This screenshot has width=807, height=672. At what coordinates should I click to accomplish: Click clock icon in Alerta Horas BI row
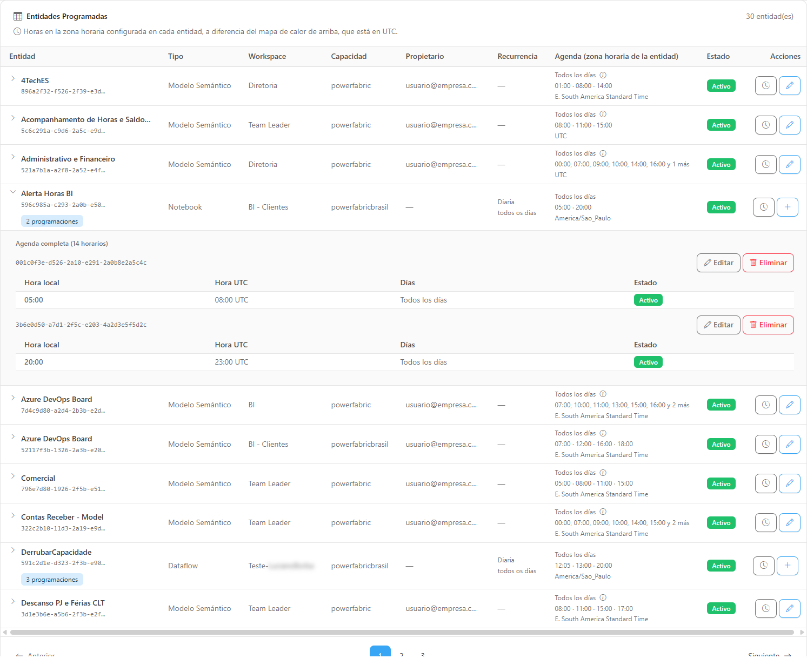[763, 207]
